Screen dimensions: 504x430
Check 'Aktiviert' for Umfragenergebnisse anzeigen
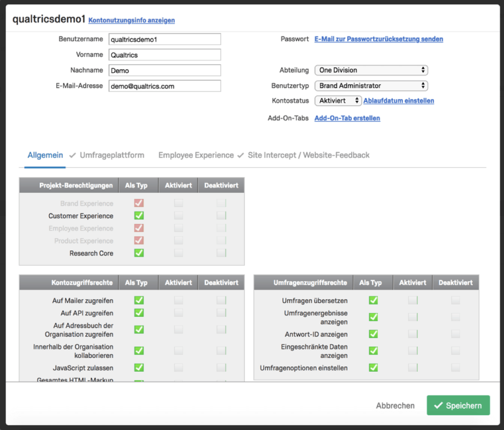pyautogui.click(x=413, y=317)
